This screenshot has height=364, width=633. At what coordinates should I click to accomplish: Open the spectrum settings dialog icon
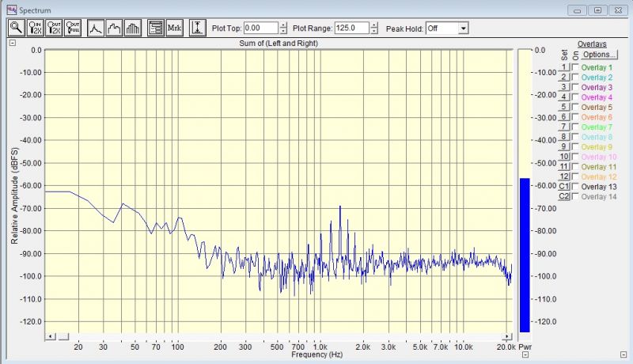[x=155, y=28]
